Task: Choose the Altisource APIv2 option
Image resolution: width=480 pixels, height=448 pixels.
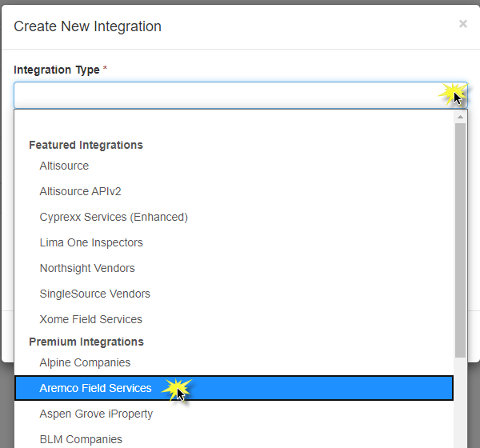Action: [x=234, y=191]
